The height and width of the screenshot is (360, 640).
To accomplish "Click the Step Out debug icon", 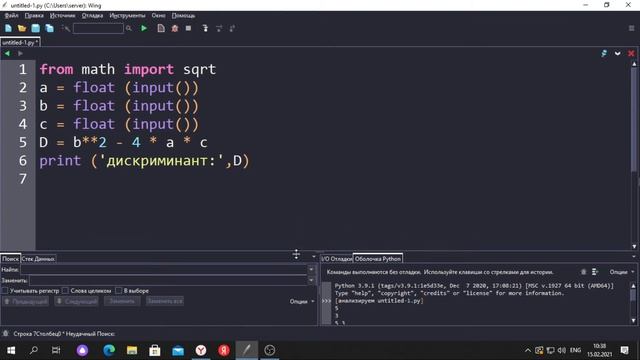I will pyautogui.click(x=232, y=28).
